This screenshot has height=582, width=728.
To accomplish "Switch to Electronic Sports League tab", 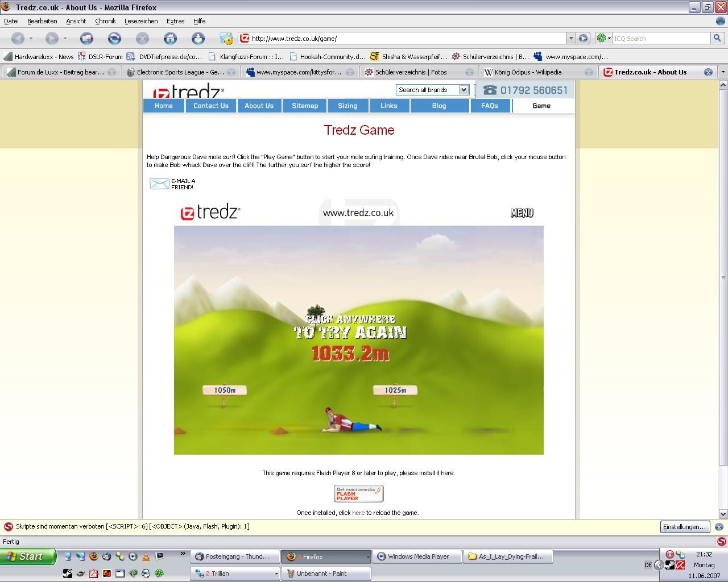I will click(180, 72).
